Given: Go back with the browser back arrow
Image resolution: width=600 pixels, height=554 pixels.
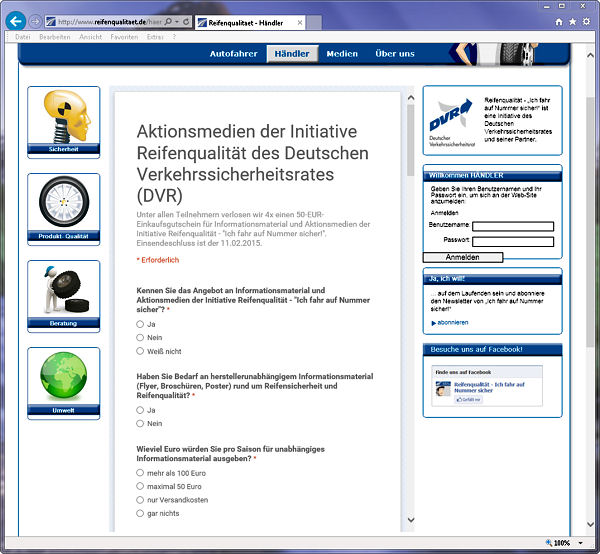Looking at the screenshot, I should (x=16, y=21).
